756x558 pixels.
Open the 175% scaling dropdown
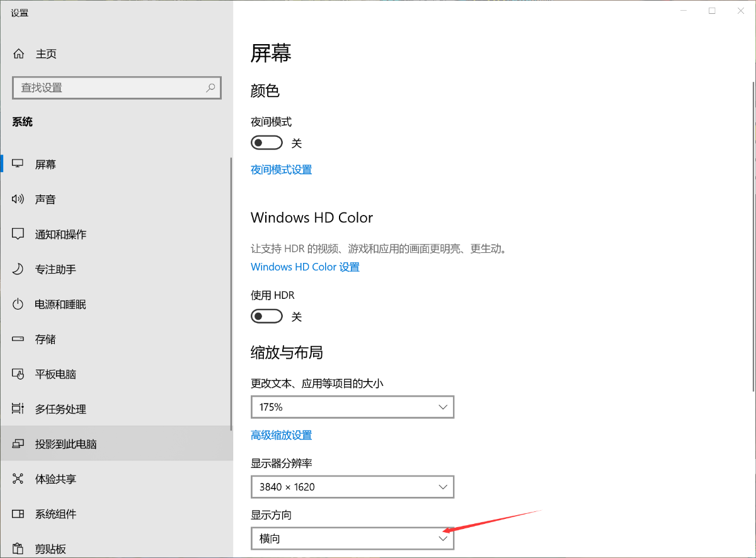coord(352,407)
